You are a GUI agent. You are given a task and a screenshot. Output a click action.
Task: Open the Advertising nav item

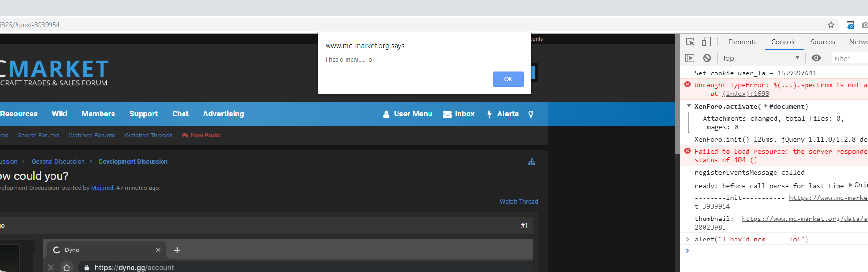point(223,114)
